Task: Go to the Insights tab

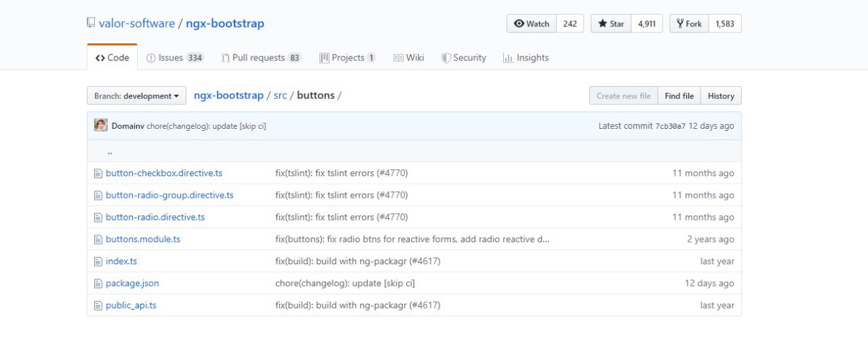Action: 526,58
